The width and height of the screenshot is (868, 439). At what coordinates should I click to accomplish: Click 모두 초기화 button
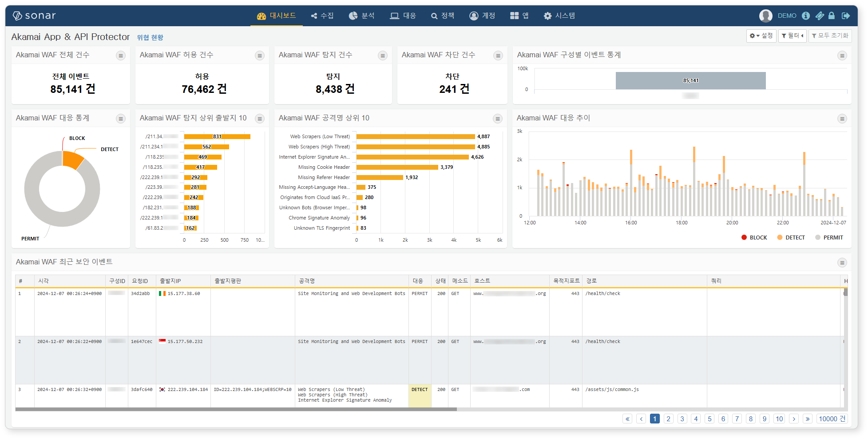[x=830, y=36]
